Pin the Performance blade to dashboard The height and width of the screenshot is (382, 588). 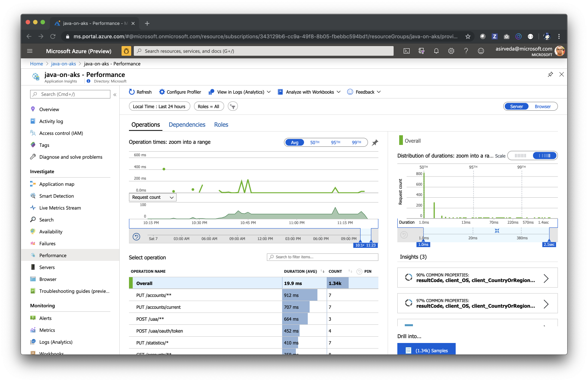click(x=550, y=74)
